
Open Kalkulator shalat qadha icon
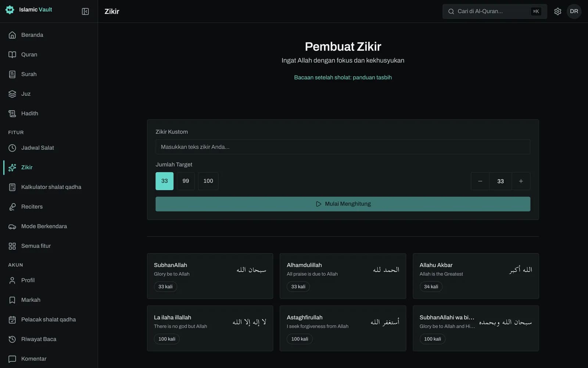pos(12,187)
